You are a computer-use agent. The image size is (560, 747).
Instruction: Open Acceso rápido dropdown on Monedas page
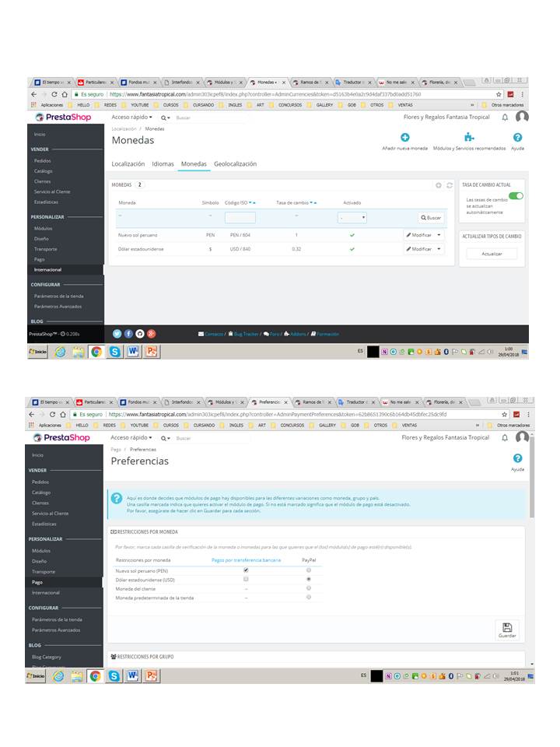132,117
